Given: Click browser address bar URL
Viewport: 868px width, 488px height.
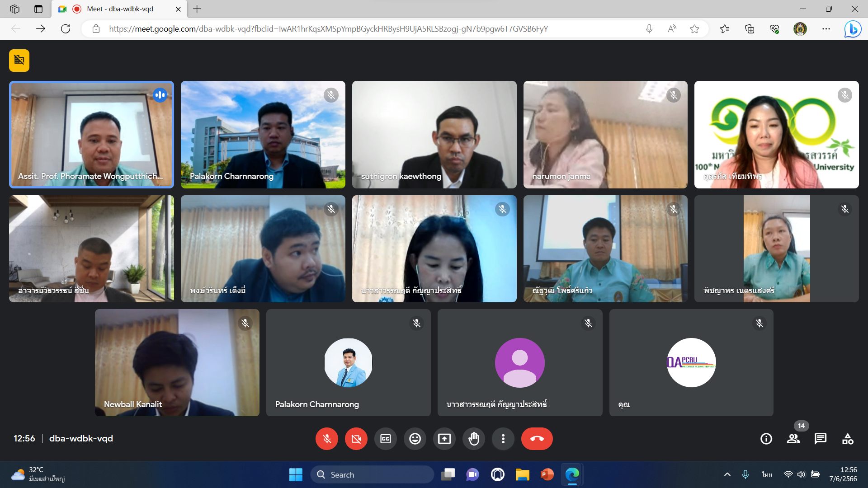Looking at the screenshot, I should point(328,29).
